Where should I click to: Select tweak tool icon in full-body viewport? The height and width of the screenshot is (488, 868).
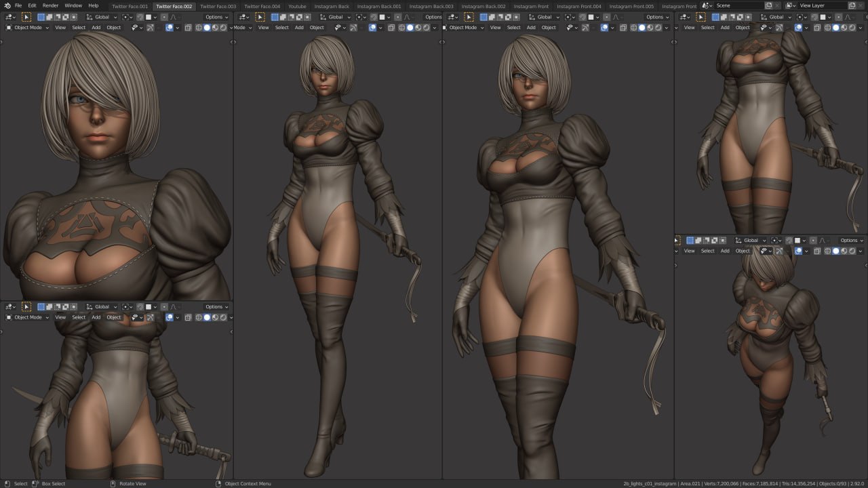coord(260,17)
